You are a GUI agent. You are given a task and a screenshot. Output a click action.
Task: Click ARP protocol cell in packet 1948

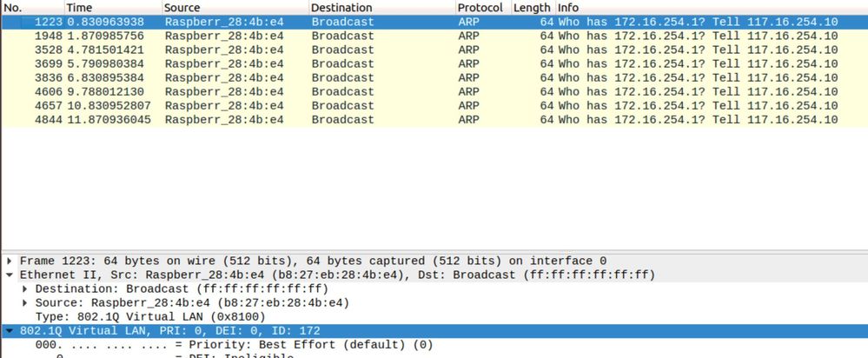(x=469, y=36)
